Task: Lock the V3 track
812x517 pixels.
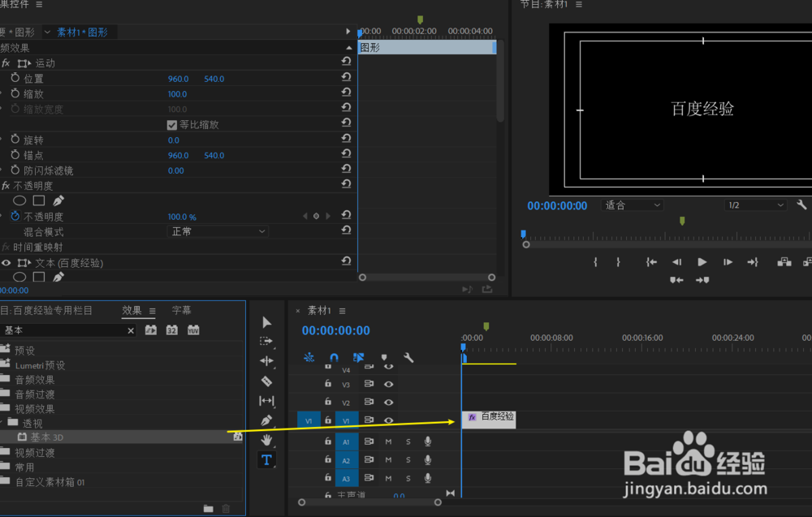Action: click(328, 383)
